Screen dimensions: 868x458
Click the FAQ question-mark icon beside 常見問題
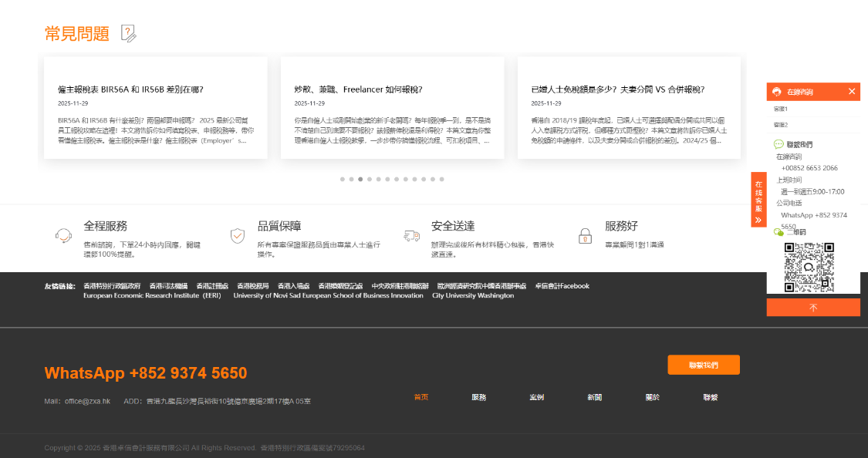point(129,33)
